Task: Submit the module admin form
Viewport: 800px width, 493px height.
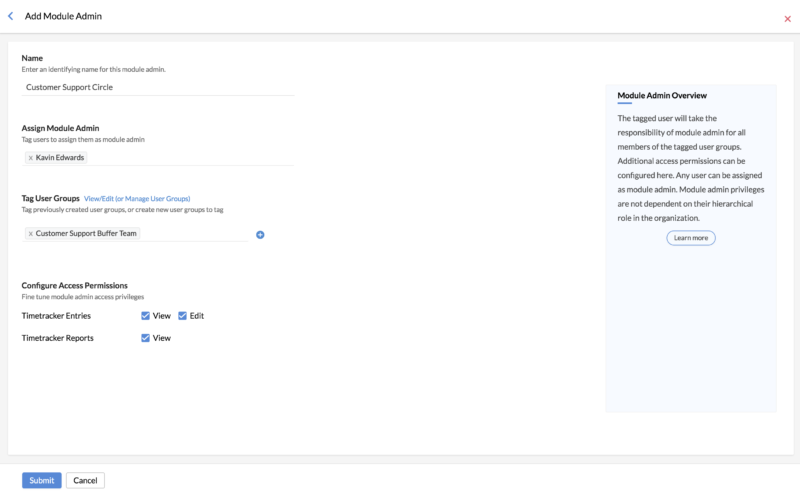Action: (x=42, y=480)
